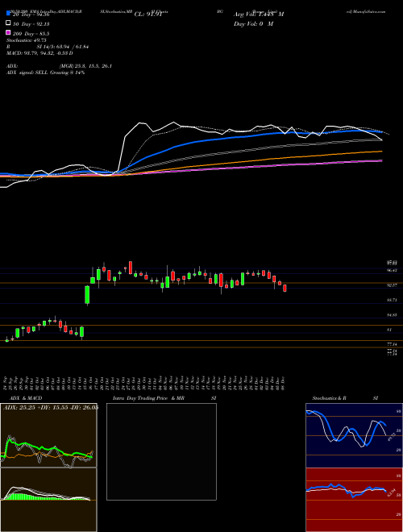Click the 'ADX signal: SELL Growing @ 14%' line
The height and width of the screenshot is (532, 403).
tap(45, 73)
